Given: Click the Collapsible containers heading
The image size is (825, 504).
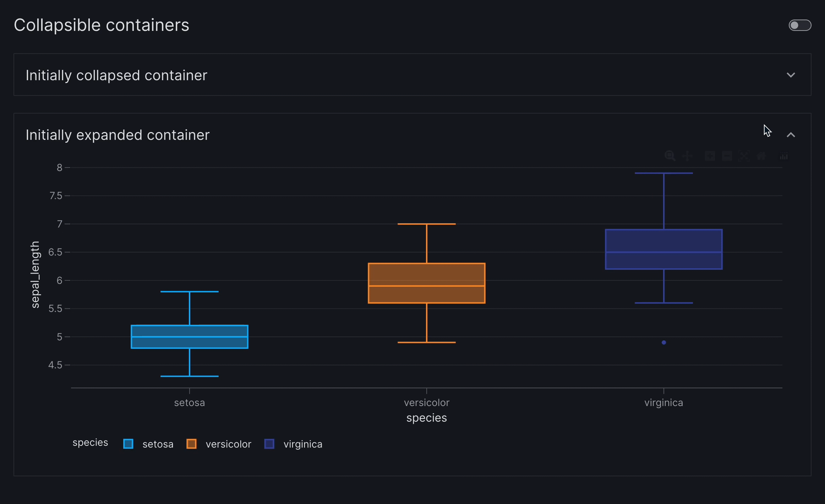Looking at the screenshot, I should [x=102, y=25].
